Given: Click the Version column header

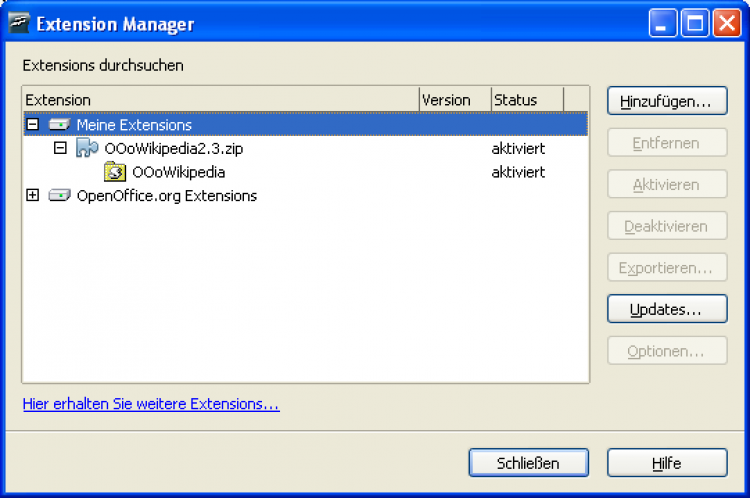Looking at the screenshot, I should click(x=455, y=100).
